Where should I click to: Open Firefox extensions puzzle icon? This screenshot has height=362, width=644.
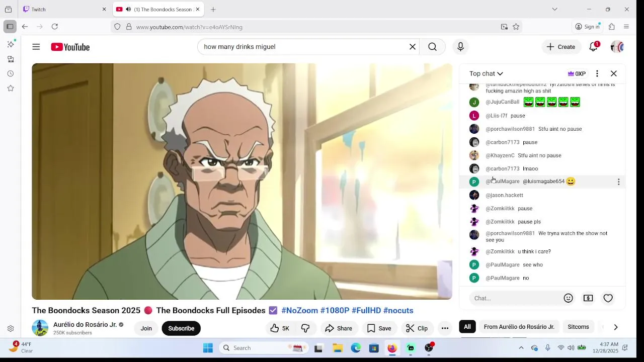click(612, 27)
